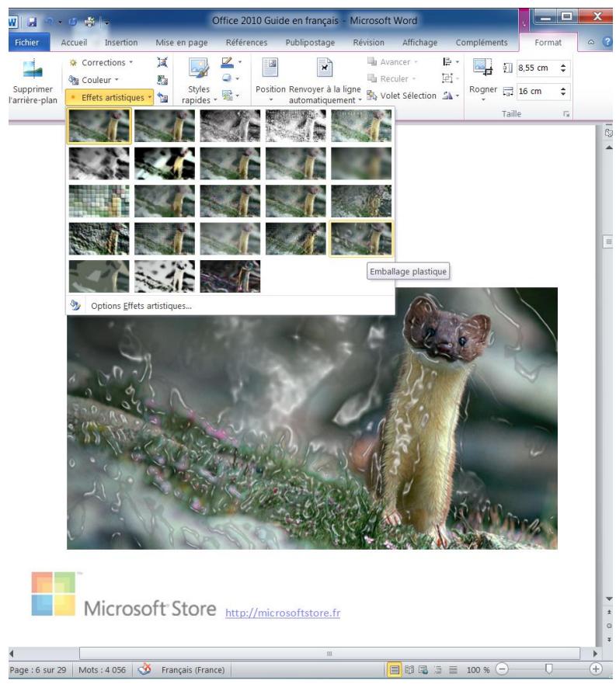This screenshot has height=684, width=616.
Task: Switch to Full Screen Reading view
Action: (409, 669)
